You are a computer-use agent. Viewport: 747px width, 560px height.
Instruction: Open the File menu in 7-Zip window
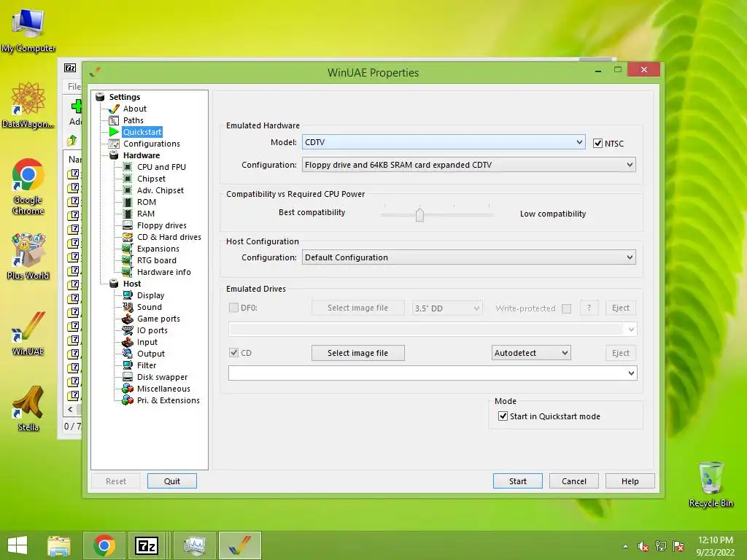(x=74, y=86)
